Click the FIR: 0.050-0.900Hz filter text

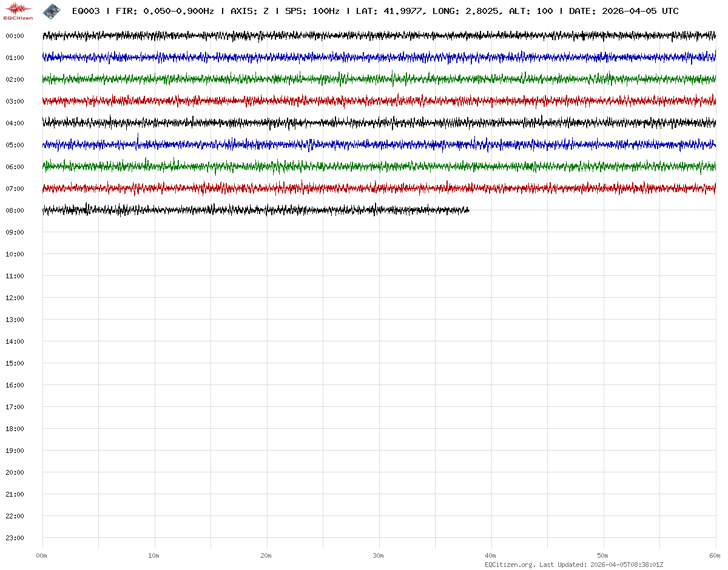(164, 11)
